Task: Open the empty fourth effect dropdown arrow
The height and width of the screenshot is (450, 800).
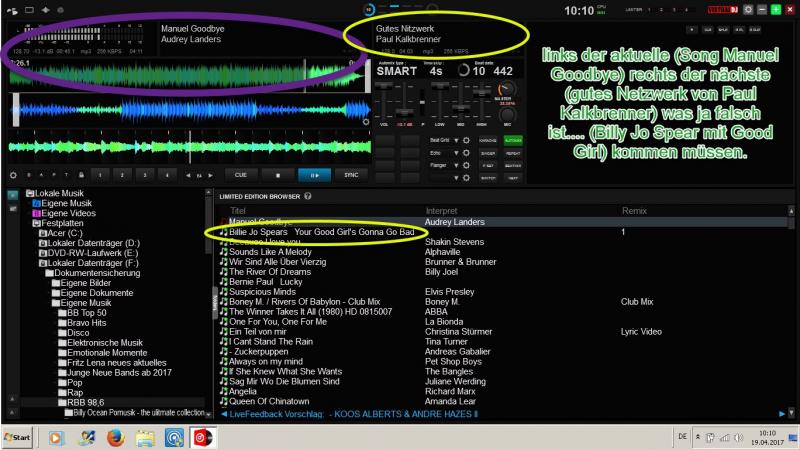Action: tap(457, 178)
